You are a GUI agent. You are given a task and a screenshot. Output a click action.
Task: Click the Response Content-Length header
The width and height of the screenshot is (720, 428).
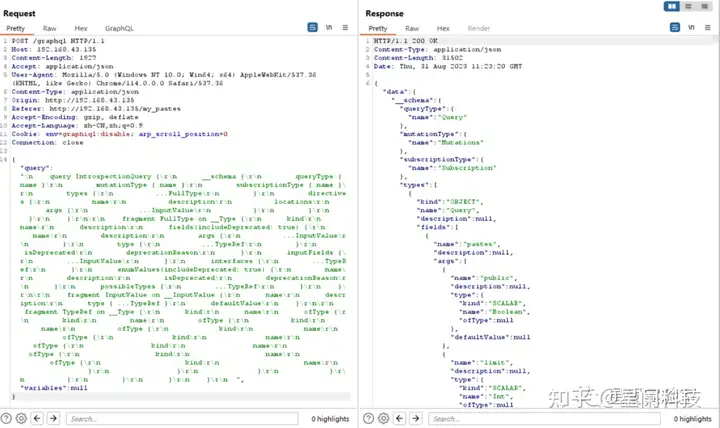tap(418, 58)
